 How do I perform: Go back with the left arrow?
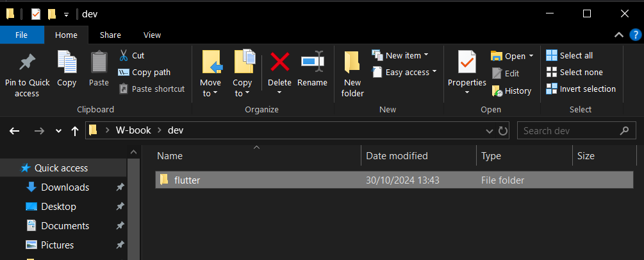point(14,131)
